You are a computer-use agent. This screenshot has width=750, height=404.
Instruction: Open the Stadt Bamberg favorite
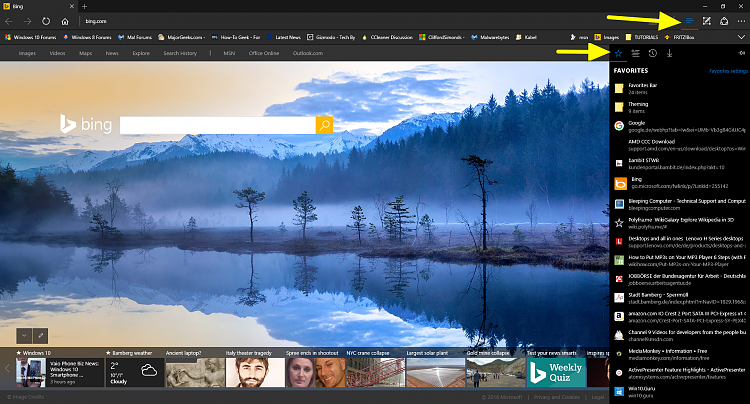(680, 298)
